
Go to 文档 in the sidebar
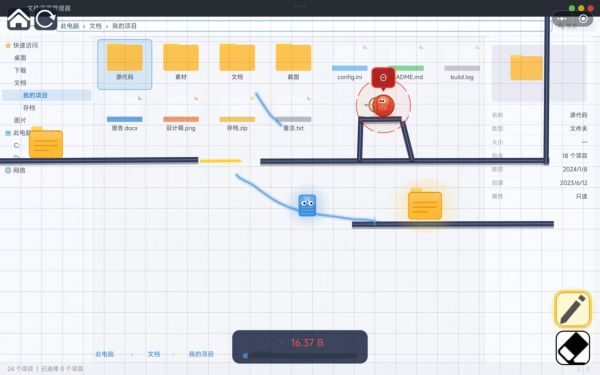point(20,83)
